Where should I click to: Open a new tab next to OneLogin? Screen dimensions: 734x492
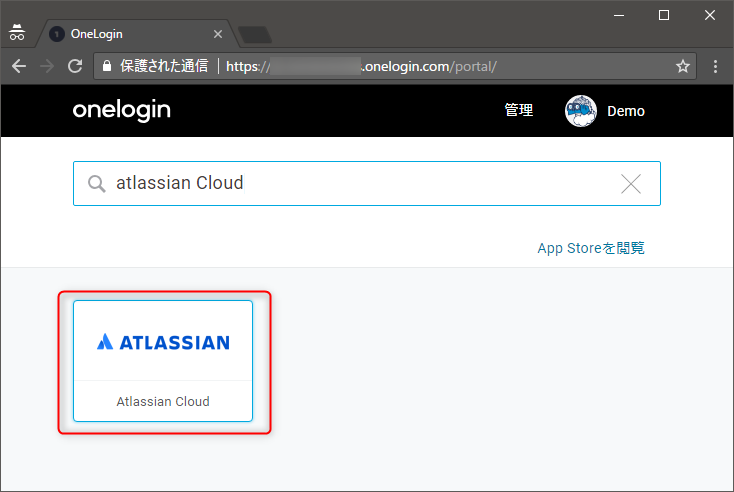[x=255, y=35]
